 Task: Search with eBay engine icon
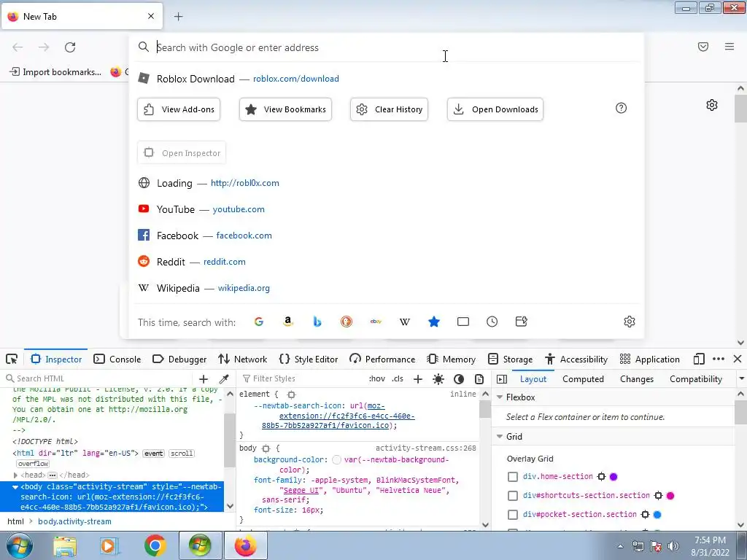[x=376, y=322]
